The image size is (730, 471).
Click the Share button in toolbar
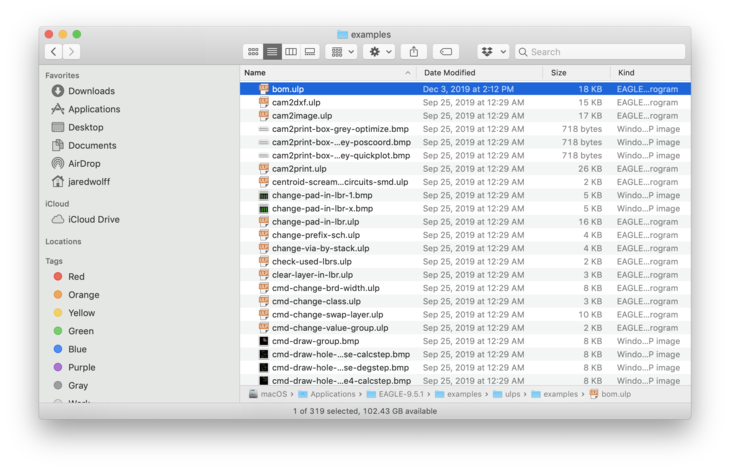(x=414, y=52)
